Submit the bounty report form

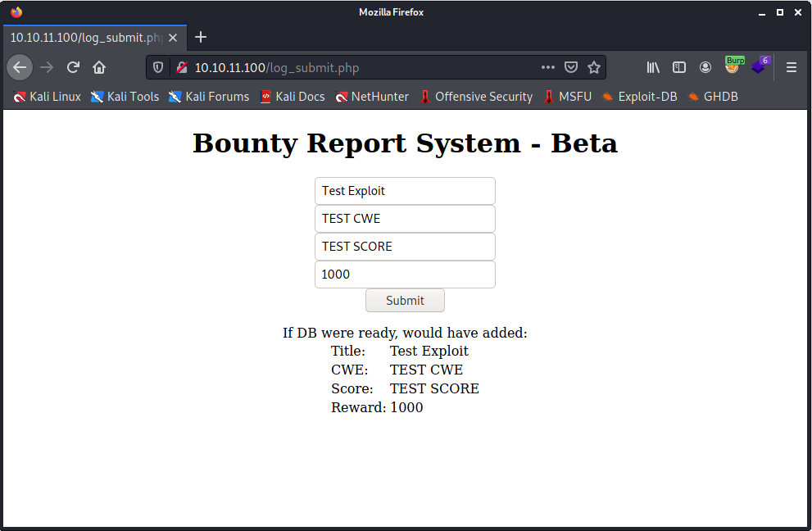(x=405, y=301)
